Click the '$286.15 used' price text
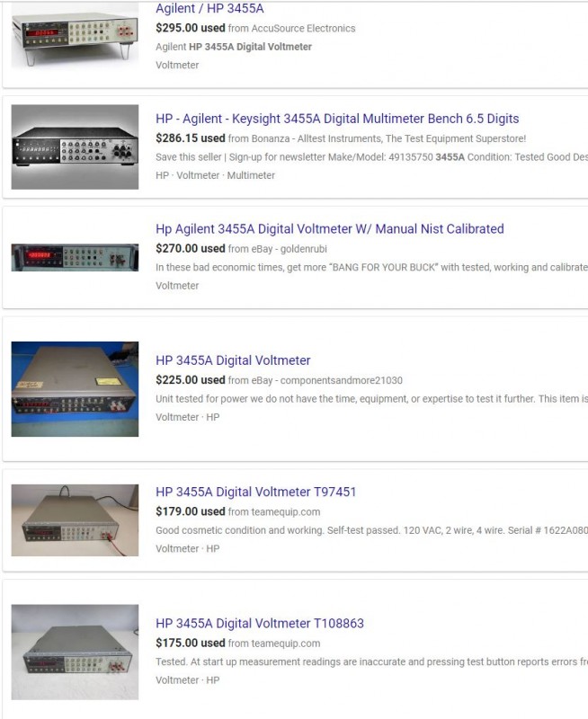The image size is (588, 719). click(191, 138)
